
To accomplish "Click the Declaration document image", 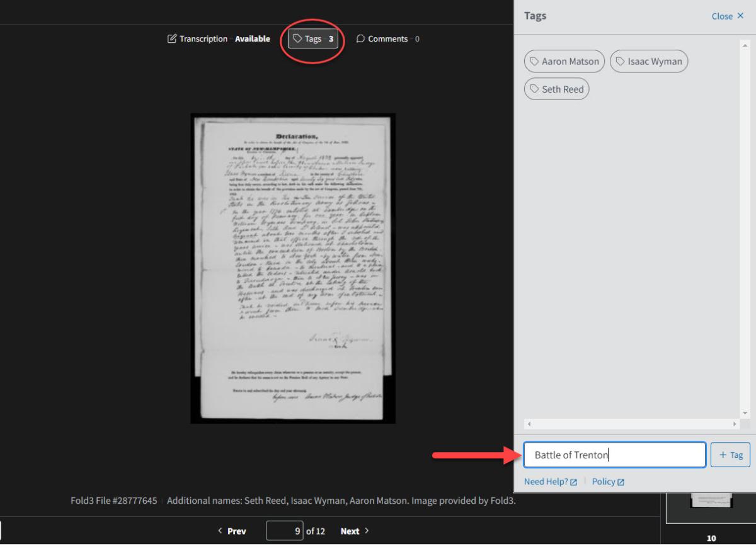I will tap(293, 268).
